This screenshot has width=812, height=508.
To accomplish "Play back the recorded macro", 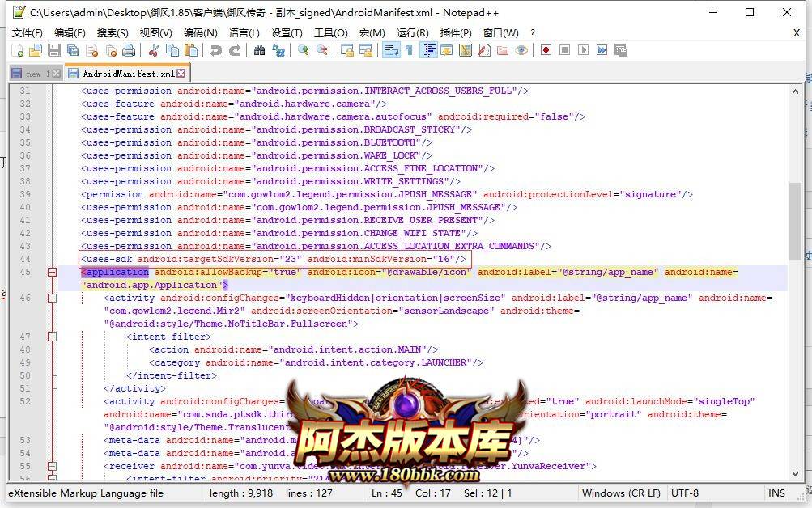I will tap(583, 50).
